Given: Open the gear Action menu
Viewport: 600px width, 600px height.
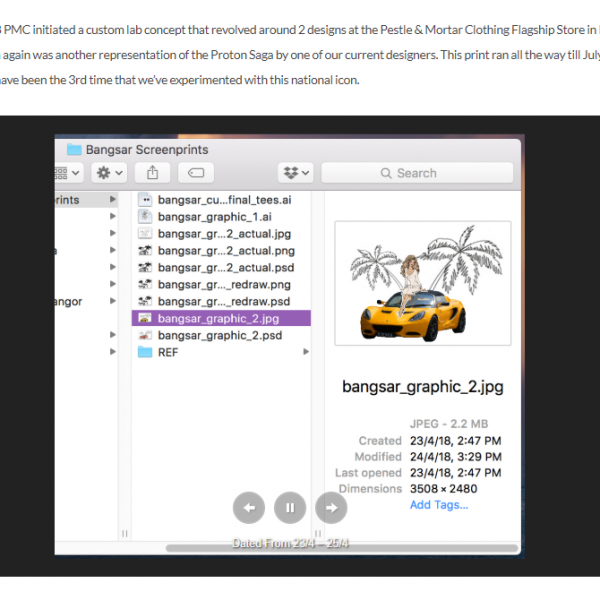Looking at the screenshot, I should point(107,173).
